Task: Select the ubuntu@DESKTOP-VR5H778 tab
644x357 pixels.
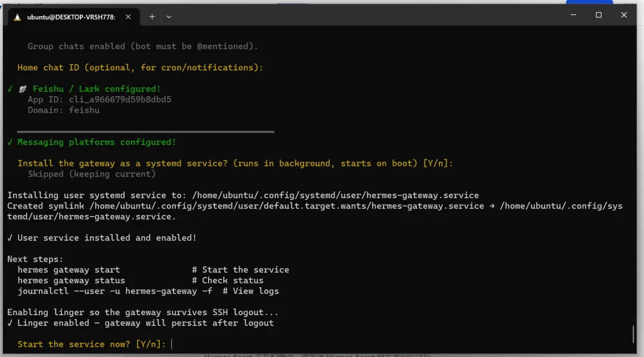Action: (x=71, y=17)
